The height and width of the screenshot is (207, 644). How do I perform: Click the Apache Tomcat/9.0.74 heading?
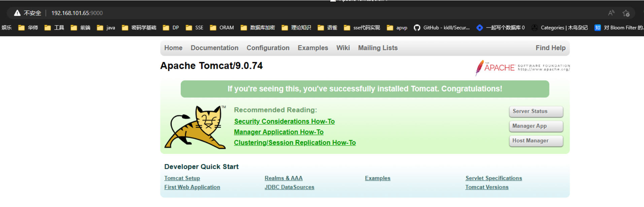[211, 66]
